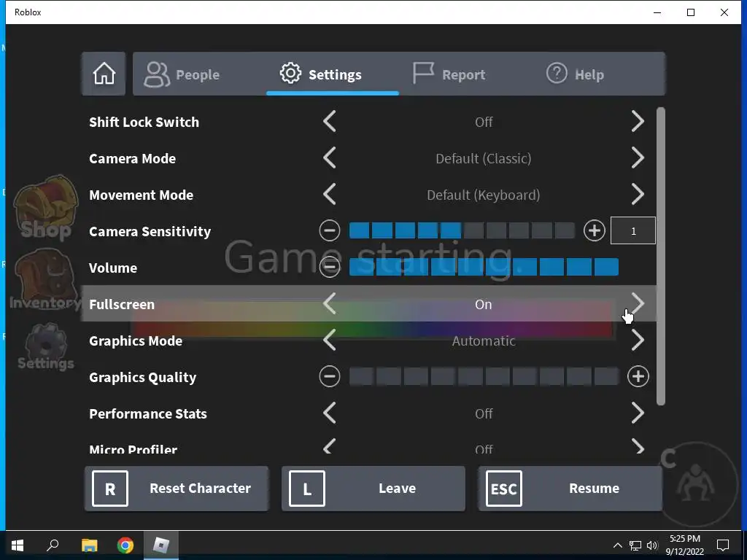Click right arrow for Shift Lock Switch
This screenshot has width=747, height=560.
(638, 122)
